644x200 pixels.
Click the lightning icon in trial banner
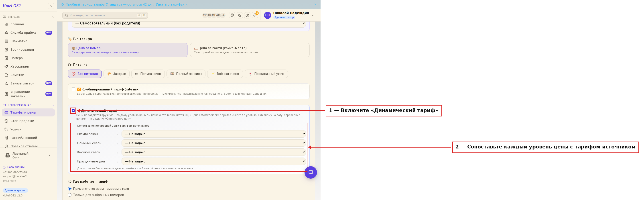point(62,4)
